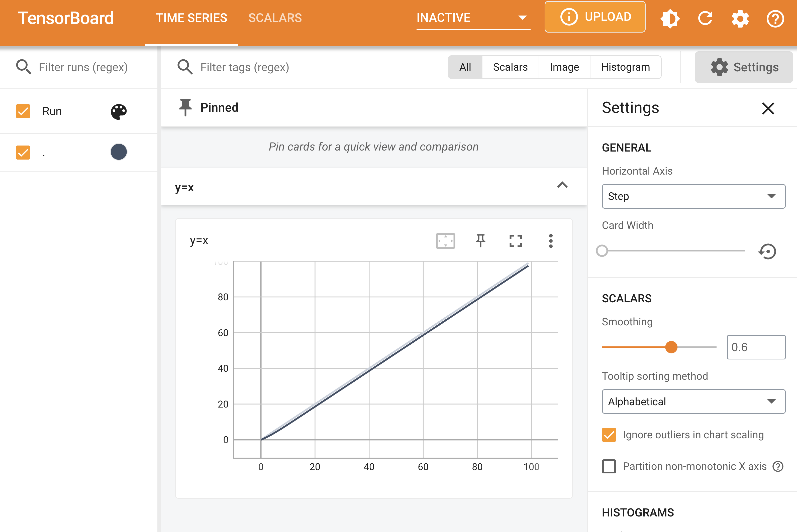Switch to the SCALARS tab
797x532 pixels.
(275, 18)
